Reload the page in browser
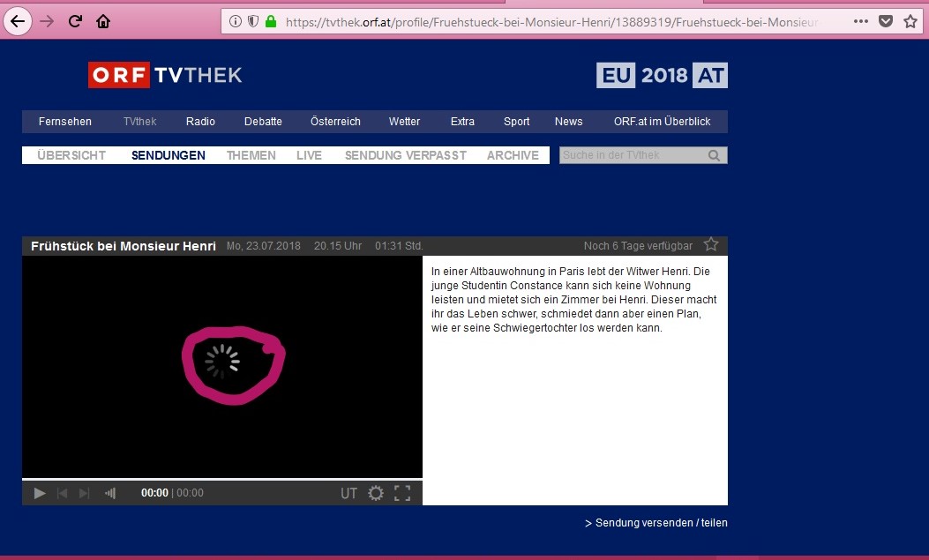Viewport: 929px width, 560px height. (75, 21)
